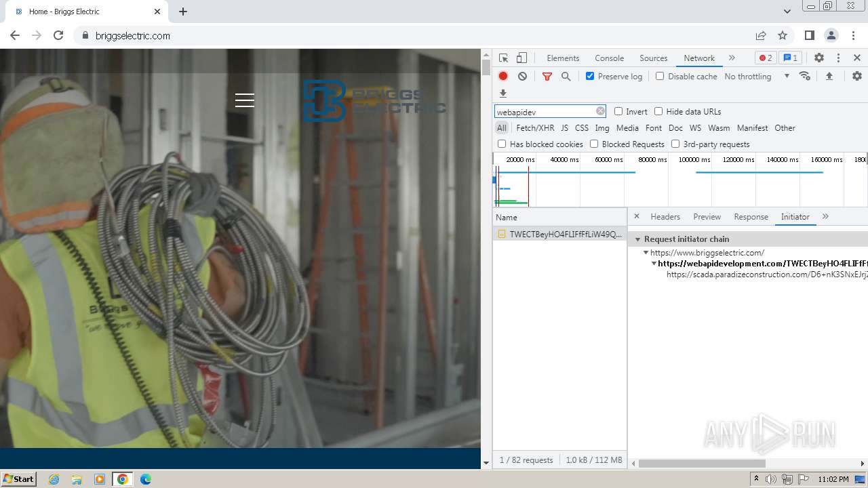Check Has blocked cookies

coord(502,144)
